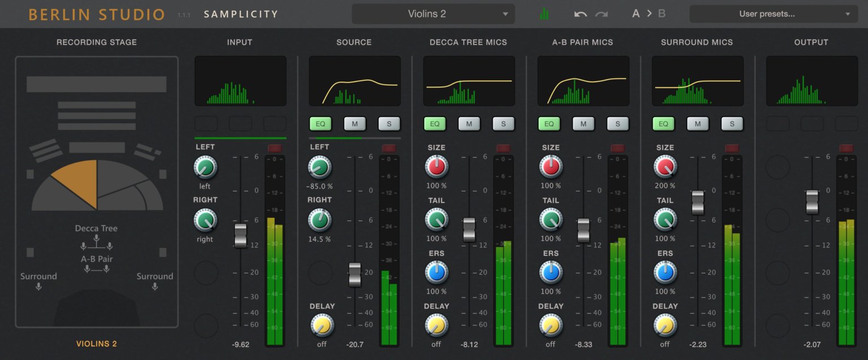The image size is (868, 360).
Task: Mute the Decca Tree Mics channel
Action: click(x=469, y=124)
